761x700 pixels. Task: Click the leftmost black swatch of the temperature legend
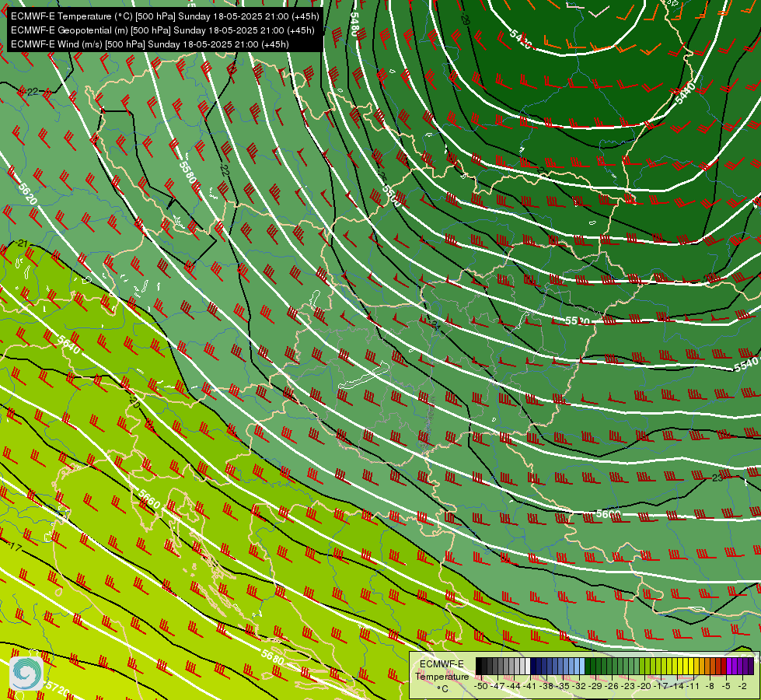479,667
